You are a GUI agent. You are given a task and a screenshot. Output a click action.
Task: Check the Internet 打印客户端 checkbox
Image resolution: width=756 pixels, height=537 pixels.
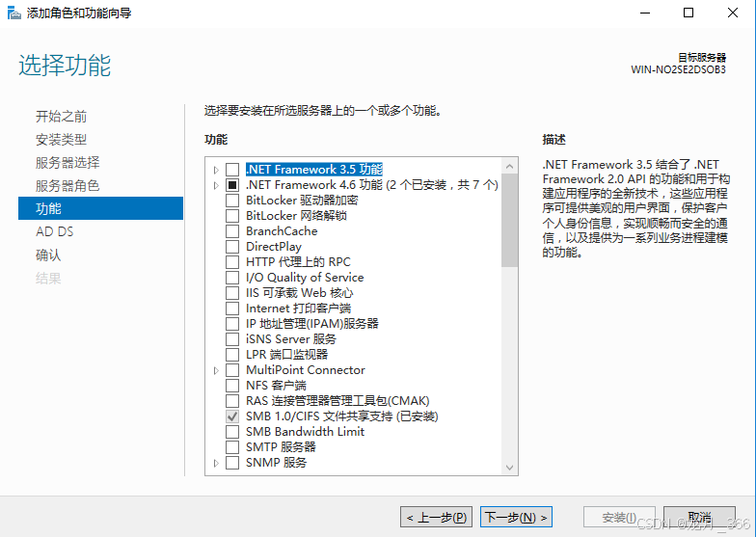click(x=232, y=309)
